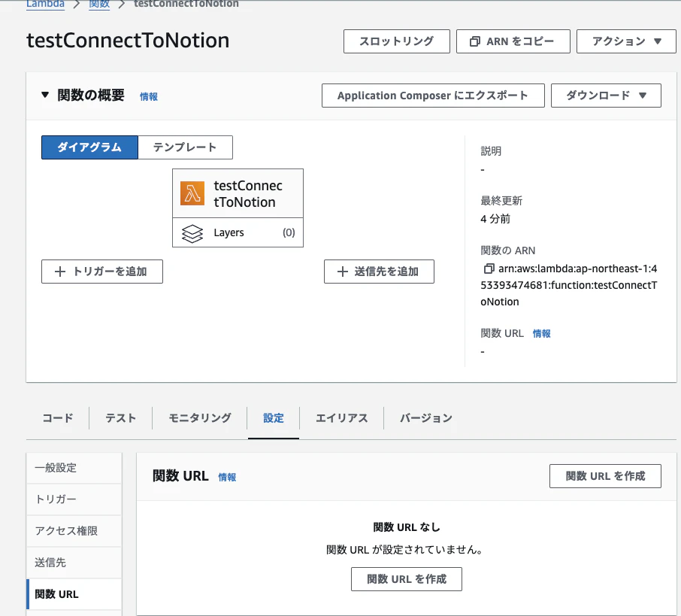681x616 pixels.
Task: Select the 設定 tab
Action: [x=274, y=418]
